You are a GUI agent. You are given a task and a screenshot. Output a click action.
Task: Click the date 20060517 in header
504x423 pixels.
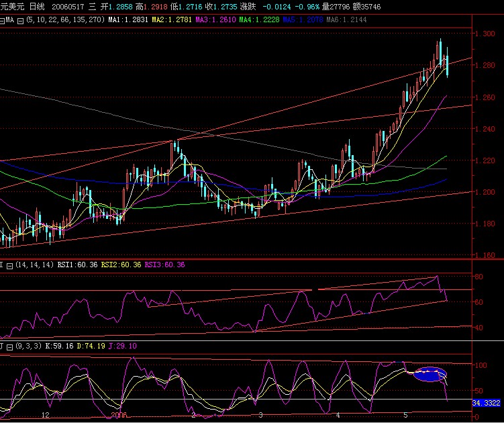(68, 7)
